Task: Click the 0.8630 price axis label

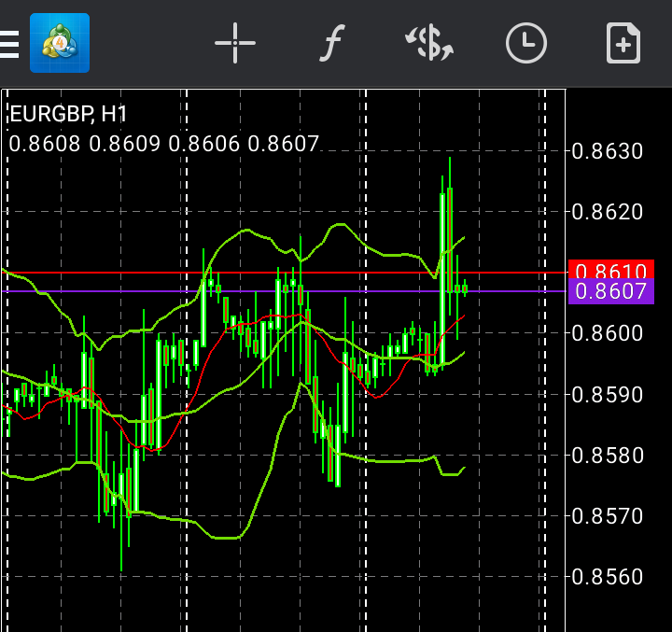Action: pos(608,150)
